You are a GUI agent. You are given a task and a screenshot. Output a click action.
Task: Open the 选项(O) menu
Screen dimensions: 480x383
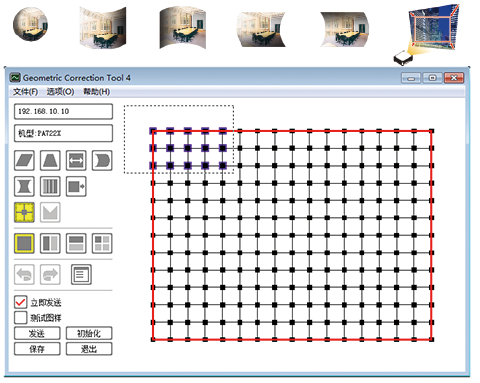click(60, 91)
